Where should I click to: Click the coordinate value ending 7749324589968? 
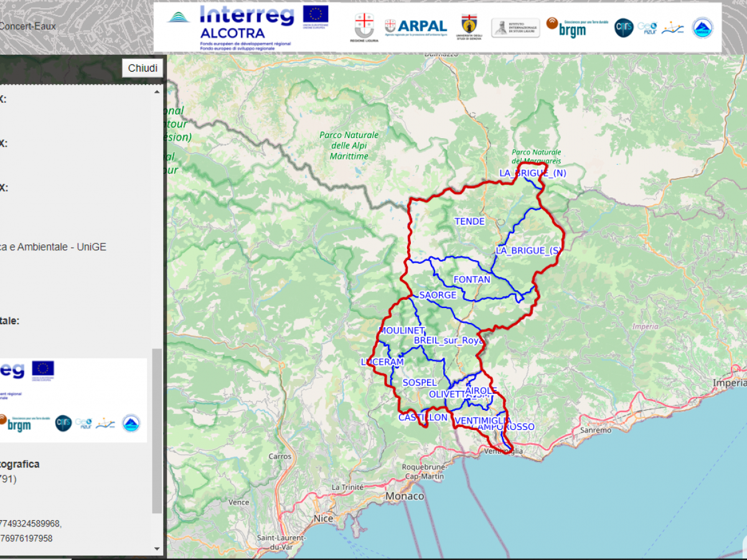pos(31,523)
